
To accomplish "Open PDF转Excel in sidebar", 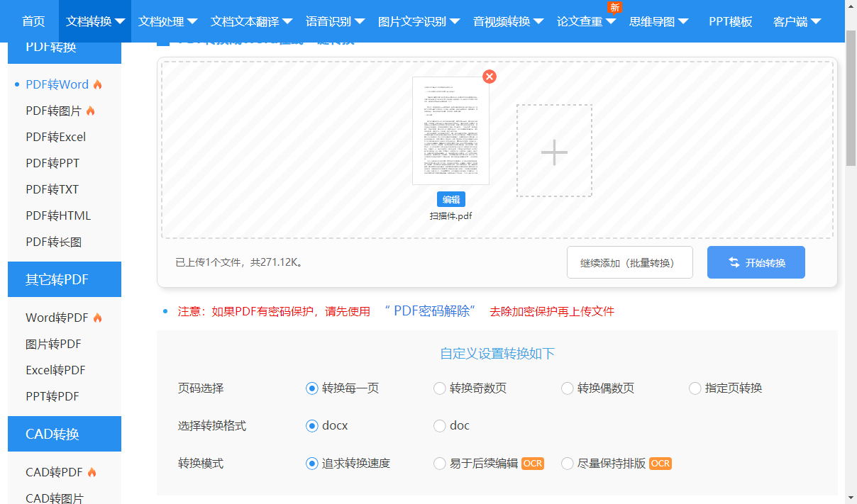I will point(56,137).
